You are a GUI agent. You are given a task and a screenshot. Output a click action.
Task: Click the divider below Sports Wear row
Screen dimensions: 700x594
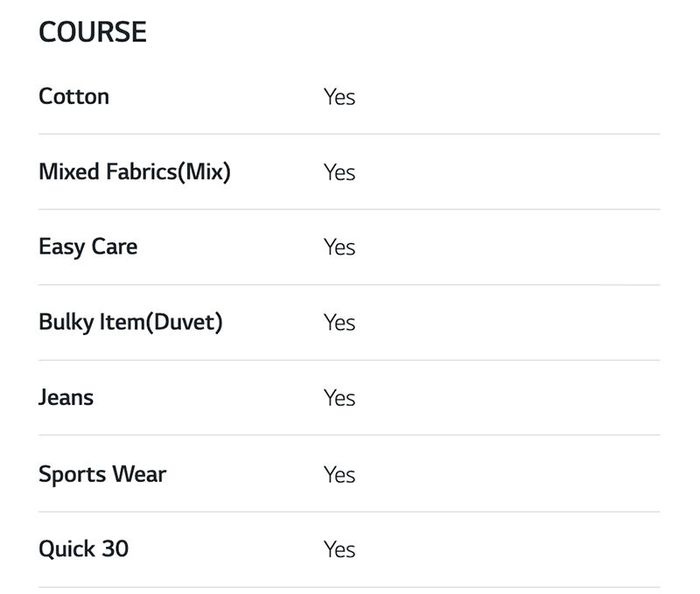[x=349, y=512]
